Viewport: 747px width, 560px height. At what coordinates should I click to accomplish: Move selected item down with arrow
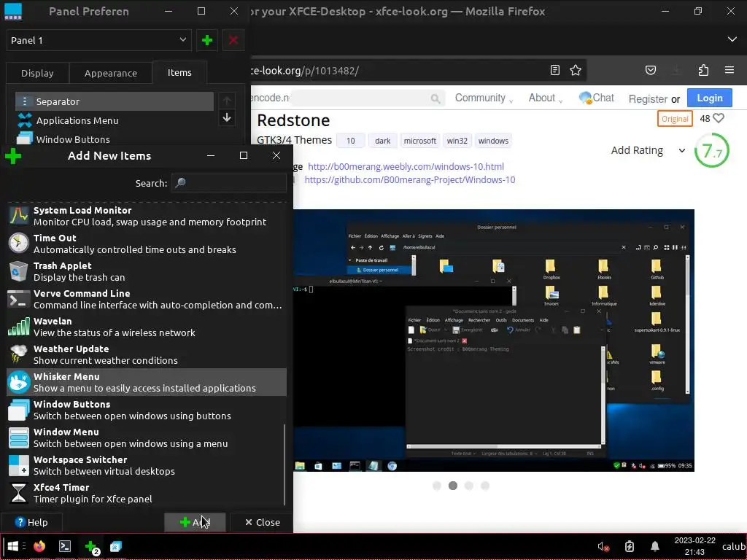227,117
